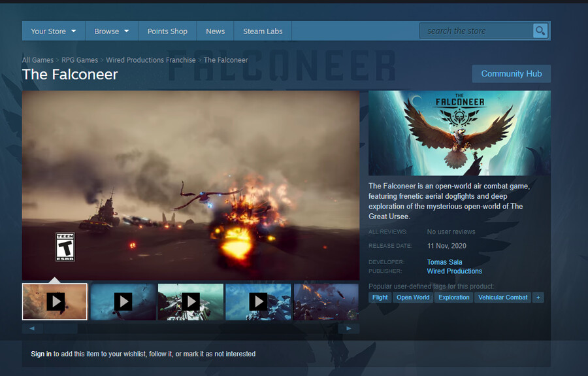Play the first trailer thumbnail
The height and width of the screenshot is (376, 588).
tap(55, 301)
